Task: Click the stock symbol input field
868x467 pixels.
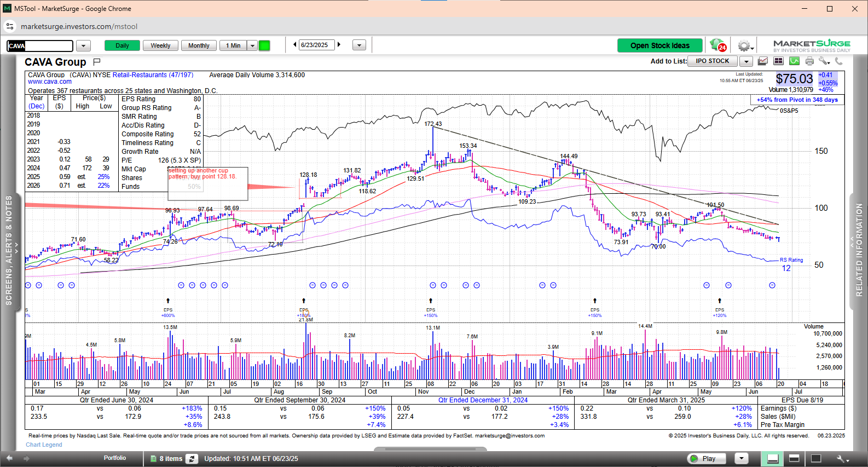Action: [x=40, y=46]
